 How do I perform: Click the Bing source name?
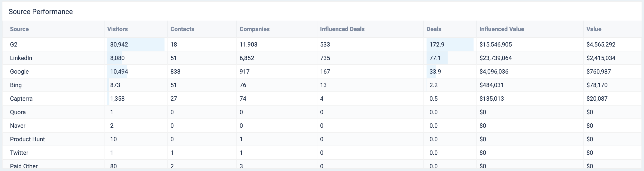coord(16,85)
